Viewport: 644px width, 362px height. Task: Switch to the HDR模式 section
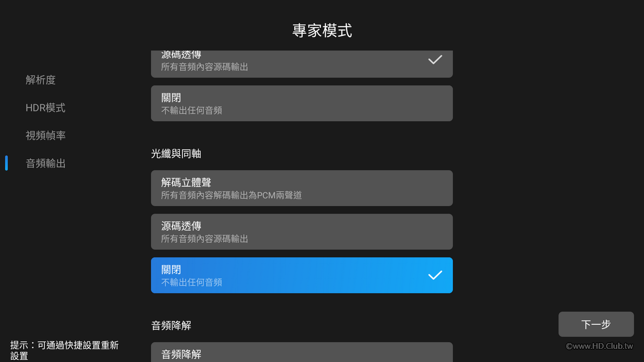point(45,108)
